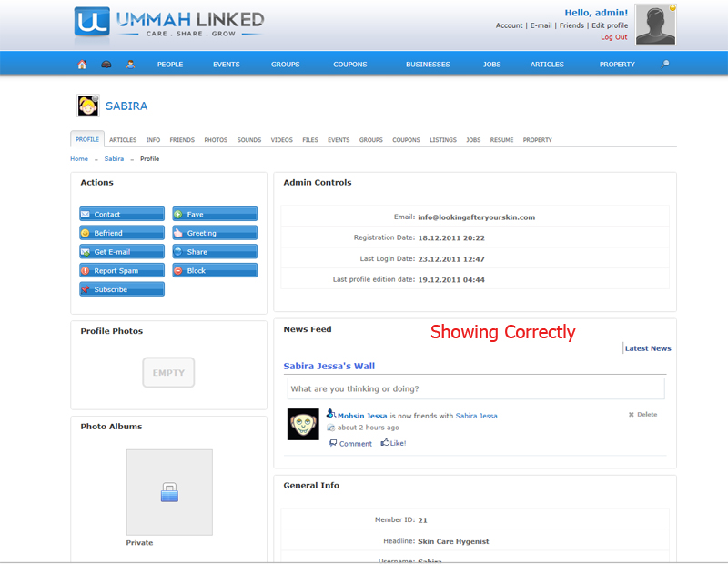The height and width of the screenshot is (564, 728).
Task: Click the home icon in the navigation bar
Action: (x=82, y=65)
